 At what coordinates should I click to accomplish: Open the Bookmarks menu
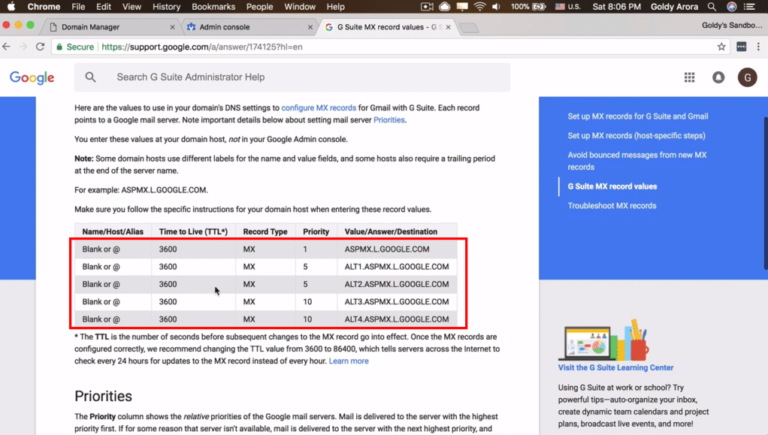pos(213,7)
